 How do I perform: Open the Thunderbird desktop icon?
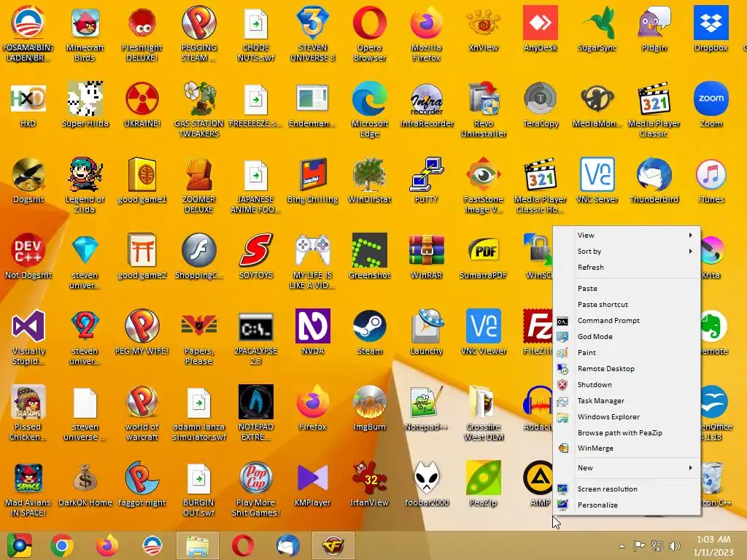pyautogui.click(x=654, y=181)
